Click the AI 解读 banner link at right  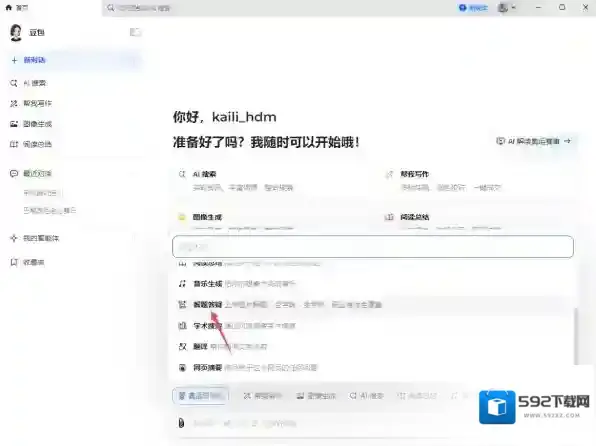pyautogui.click(x=534, y=141)
